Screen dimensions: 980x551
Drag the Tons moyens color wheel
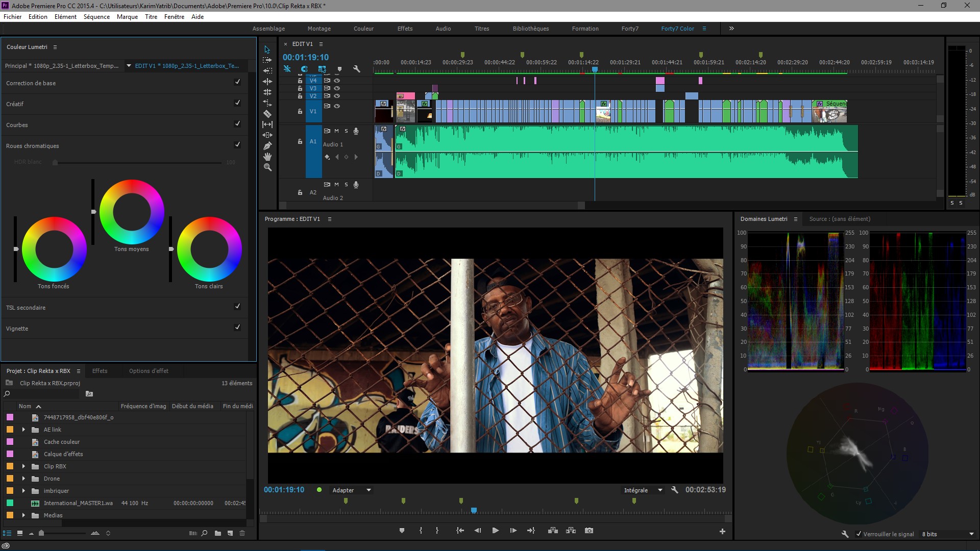tap(131, 213)
